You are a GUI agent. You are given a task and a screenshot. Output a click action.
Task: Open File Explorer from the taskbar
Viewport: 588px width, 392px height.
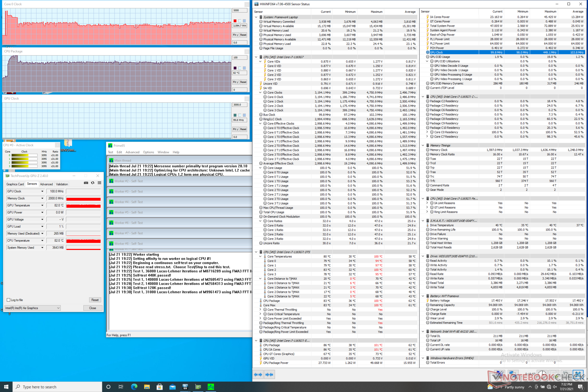point(147,387)
